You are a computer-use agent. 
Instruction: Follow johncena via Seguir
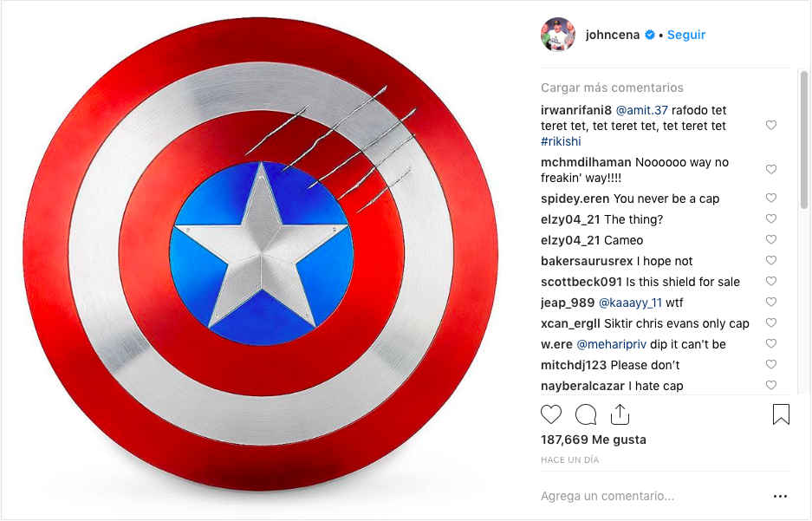coord(686,35)
